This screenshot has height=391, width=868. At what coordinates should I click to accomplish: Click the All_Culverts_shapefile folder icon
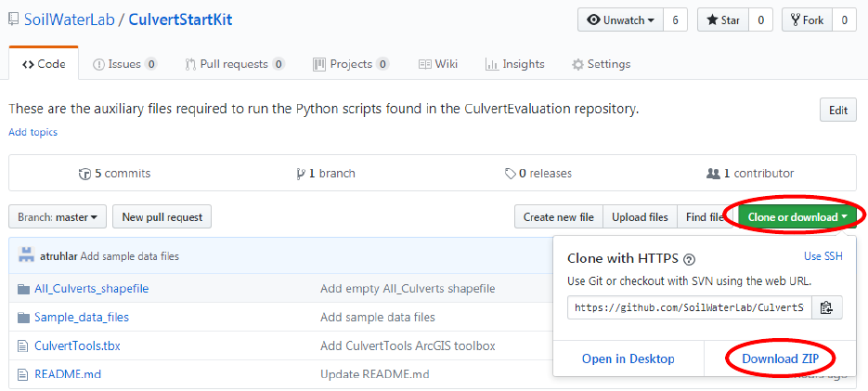coord(23,289)
